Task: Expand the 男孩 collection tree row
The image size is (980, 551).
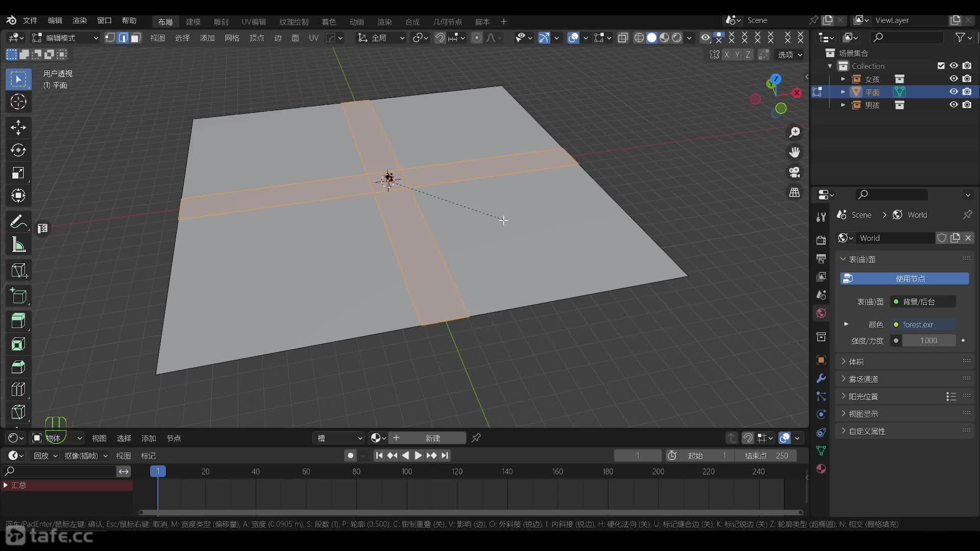Action: pyautogui.click(x=843, y=105)
